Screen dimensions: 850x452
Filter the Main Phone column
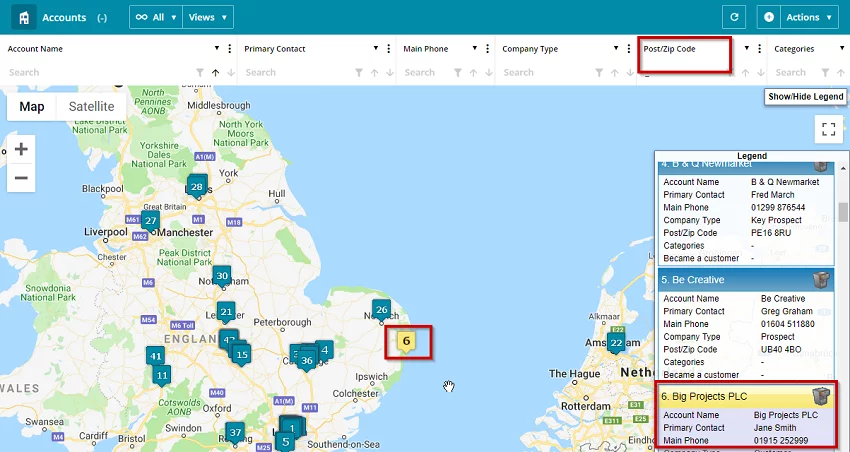(458, 73)
